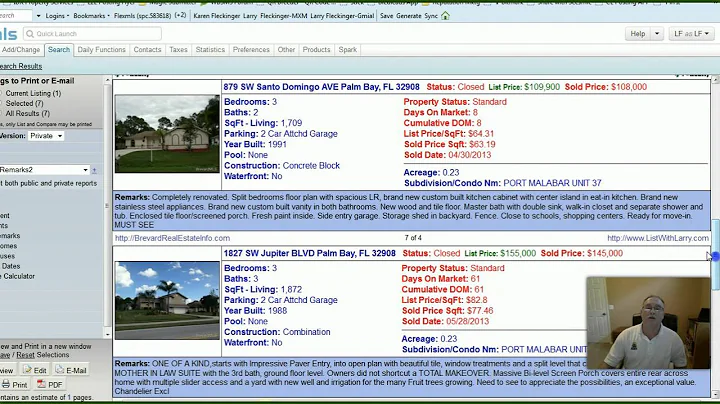Expand the (+2) additional logins item
The image size is (720, 404).
[x=180, y=15]
